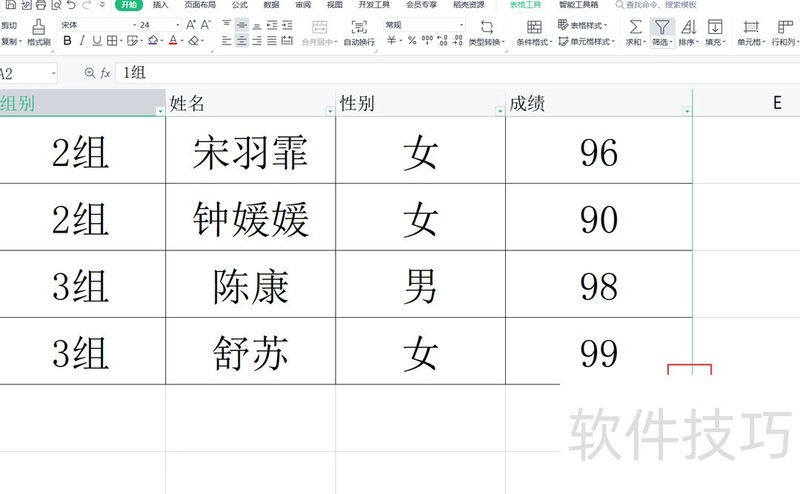Click the 类型转换 button

[487, 33]
